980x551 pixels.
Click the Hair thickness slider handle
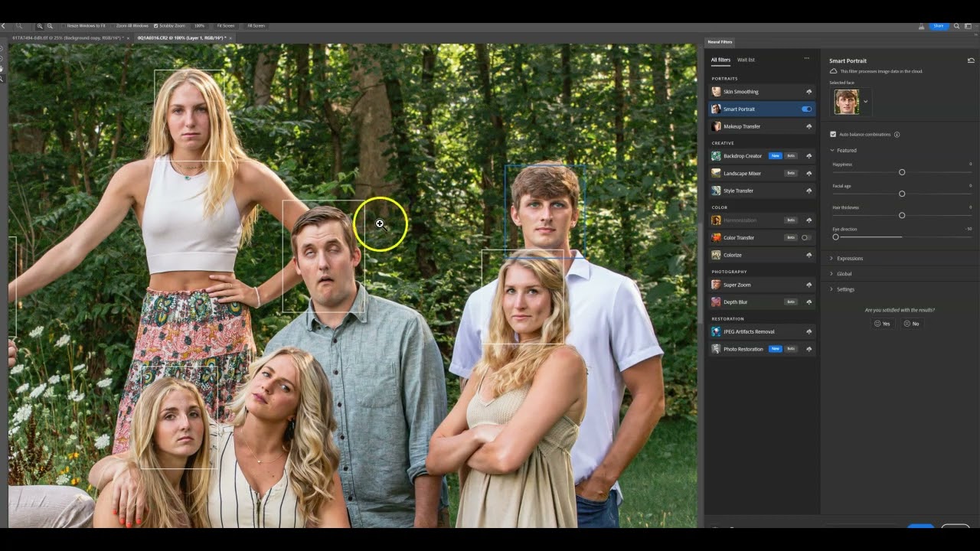pos(902,215)
